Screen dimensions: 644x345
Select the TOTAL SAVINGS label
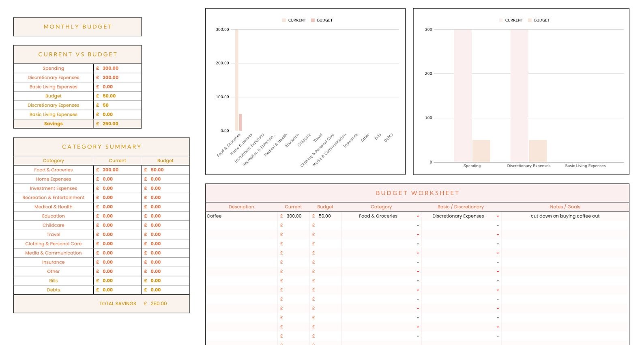click(x=118, y=304)
